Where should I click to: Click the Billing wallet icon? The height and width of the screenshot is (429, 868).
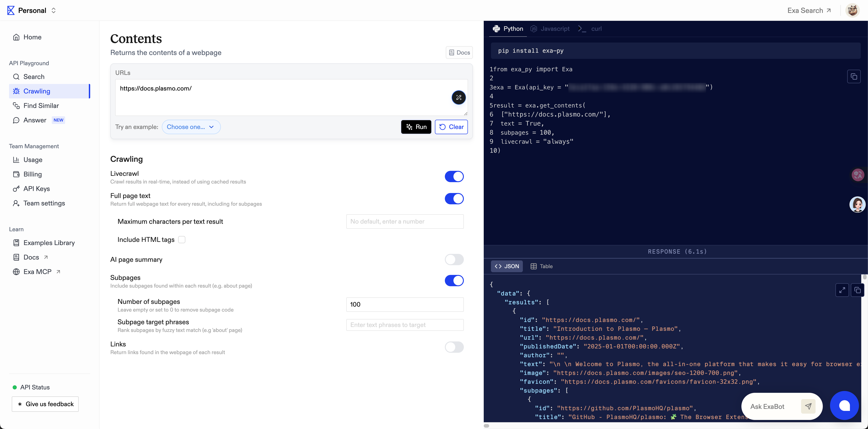coord(16,174)
